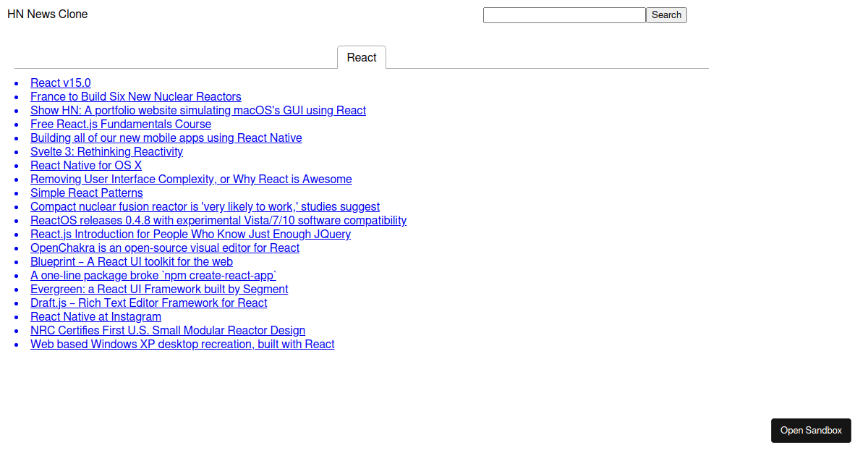Open Draft.js Rich Text Editor link

[149, 303]
